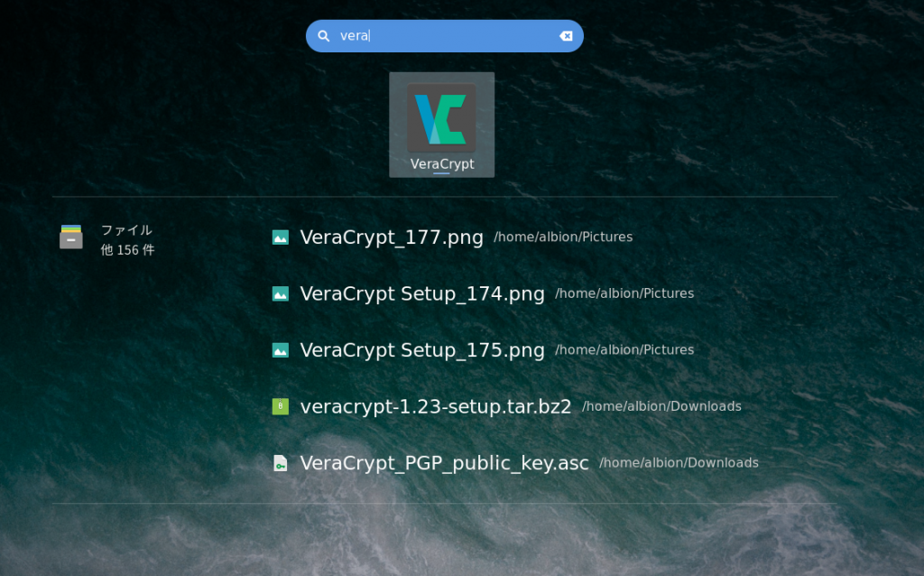Select the ファイル 他 156 件 category label
The width and height of the screenshot is (924, 576).
coord(127,239)
